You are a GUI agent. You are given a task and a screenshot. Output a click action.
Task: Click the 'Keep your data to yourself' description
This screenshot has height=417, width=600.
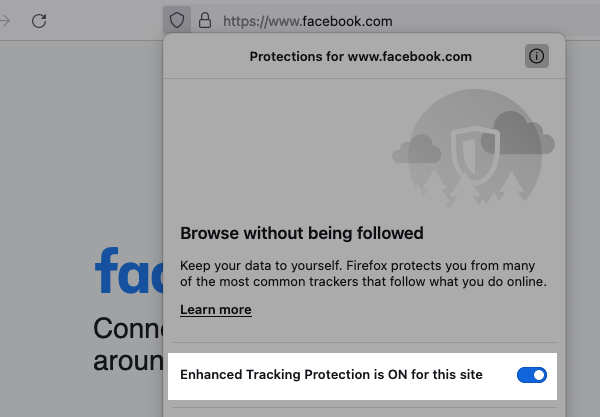363,274
